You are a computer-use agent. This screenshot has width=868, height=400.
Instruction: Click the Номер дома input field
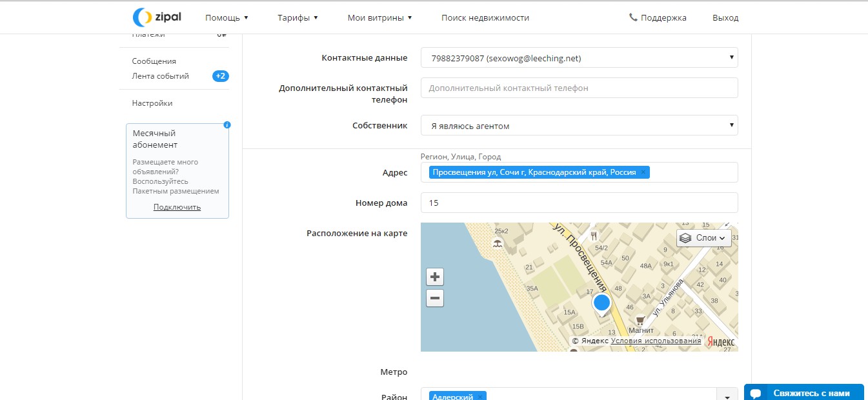click(x=579, y=203)
